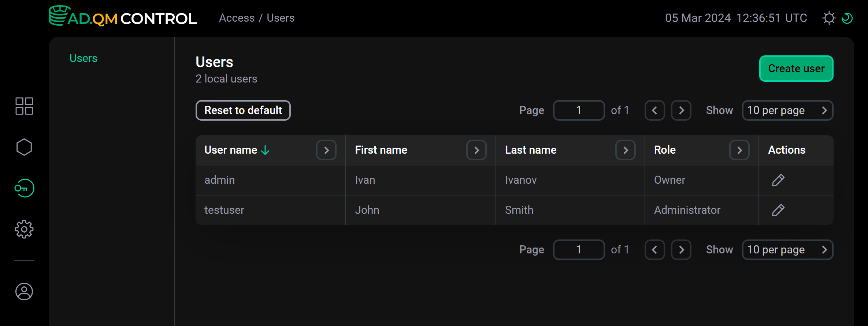Click the bottom page number input field
This screenshot has height=326, width=868.
click(x=579, y=250)
